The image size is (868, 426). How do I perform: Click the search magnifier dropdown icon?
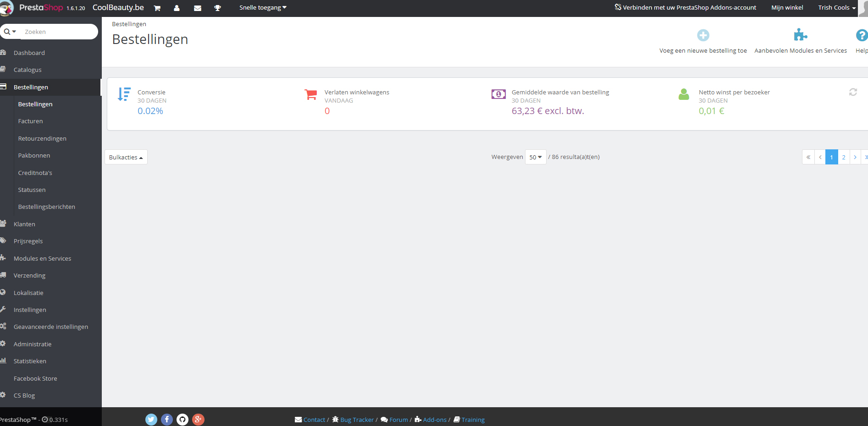pyautogui.click(x=10, y=32)
